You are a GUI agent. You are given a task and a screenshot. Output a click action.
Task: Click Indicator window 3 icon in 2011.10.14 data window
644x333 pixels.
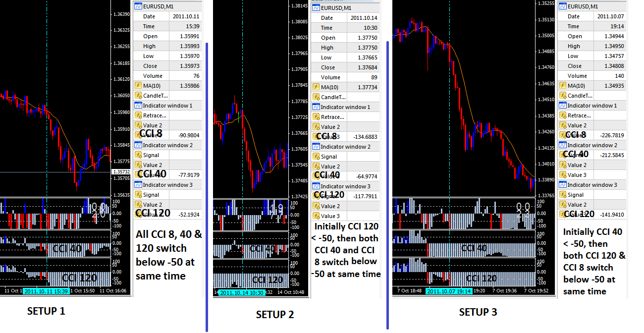[x=316, y=186]
